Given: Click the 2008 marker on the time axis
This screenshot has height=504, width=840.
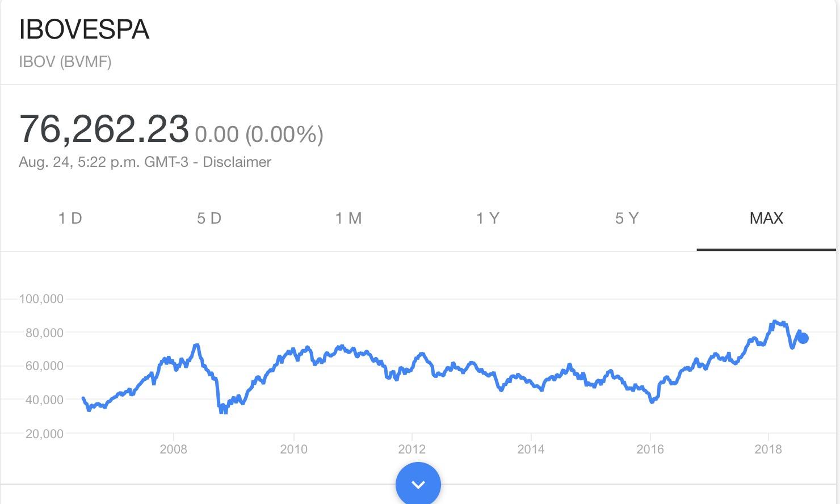Looking at the screenshot, I should point(174,450).
